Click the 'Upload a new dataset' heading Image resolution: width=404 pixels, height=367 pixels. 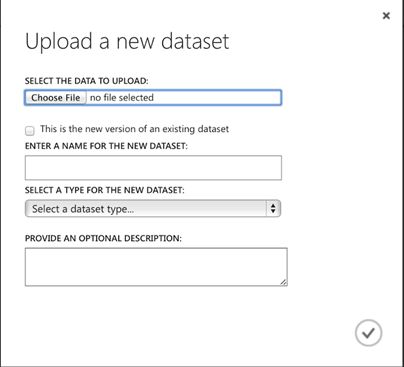point(127,42)
